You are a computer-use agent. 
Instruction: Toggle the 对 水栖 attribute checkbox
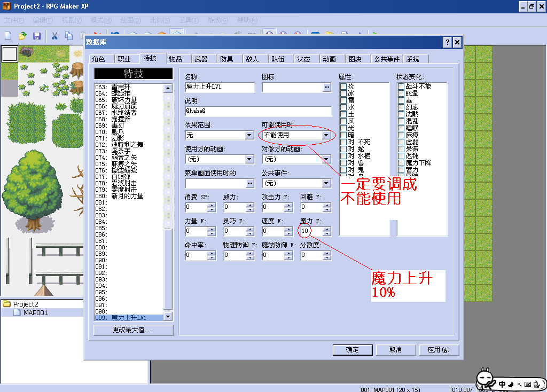point(343,156)
